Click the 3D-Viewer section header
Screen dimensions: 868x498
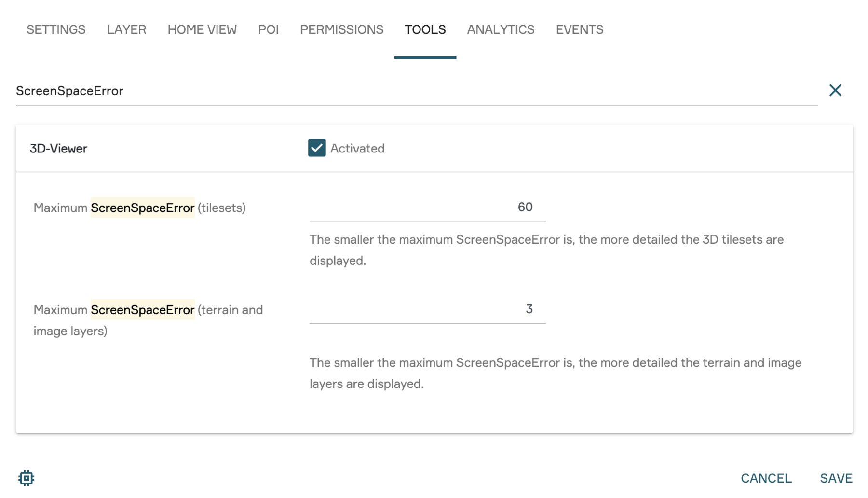coord(58,149)
